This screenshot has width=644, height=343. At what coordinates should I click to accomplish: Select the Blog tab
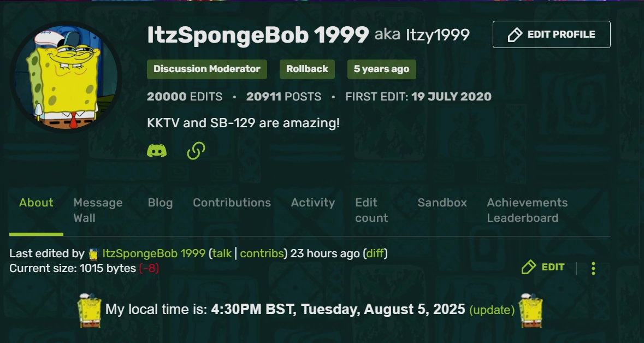(x=160, y=203)
